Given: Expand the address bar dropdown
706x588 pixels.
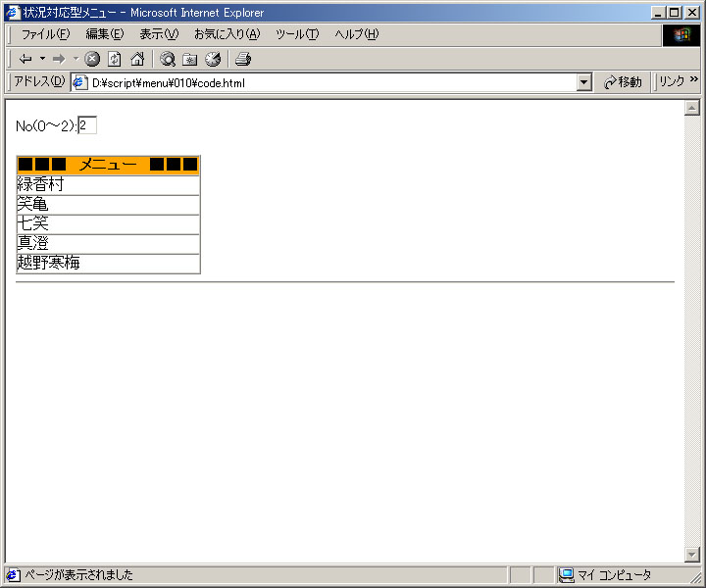Looking at the screenshot, I should [x=584, y=82].
